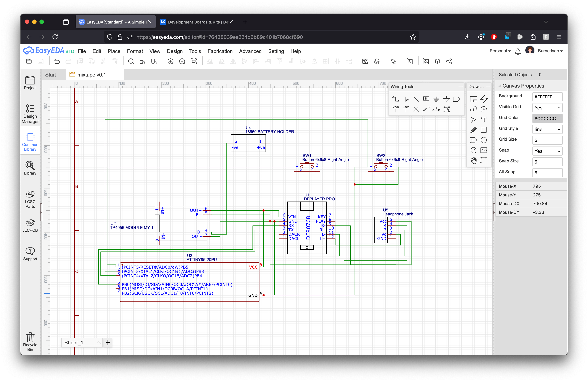The height and width of the screenshot is (382, 588).
Task: Open the Fabrication menu
Action: (x=220, y=51)
